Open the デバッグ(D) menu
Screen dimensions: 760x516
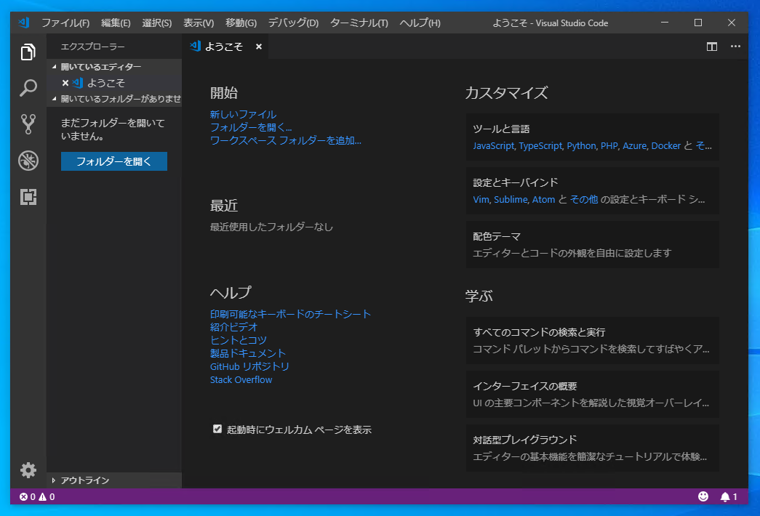[x=293, y=23]
